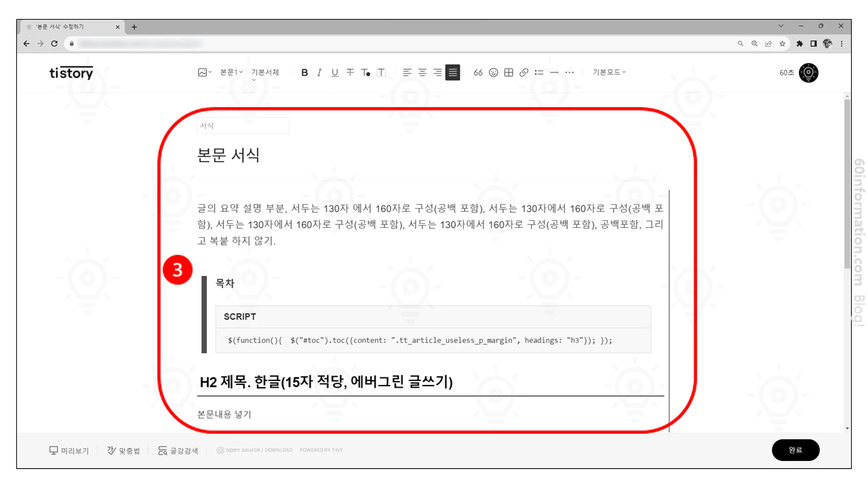Open 미리보기 preview
The width and height of the screenshot is (868, 488).
click(x=69, y=451)
